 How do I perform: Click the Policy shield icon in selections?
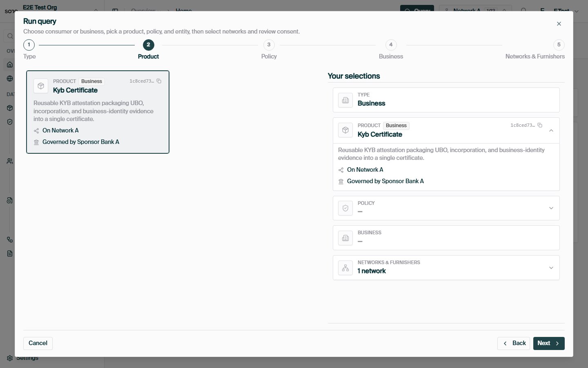345,208
